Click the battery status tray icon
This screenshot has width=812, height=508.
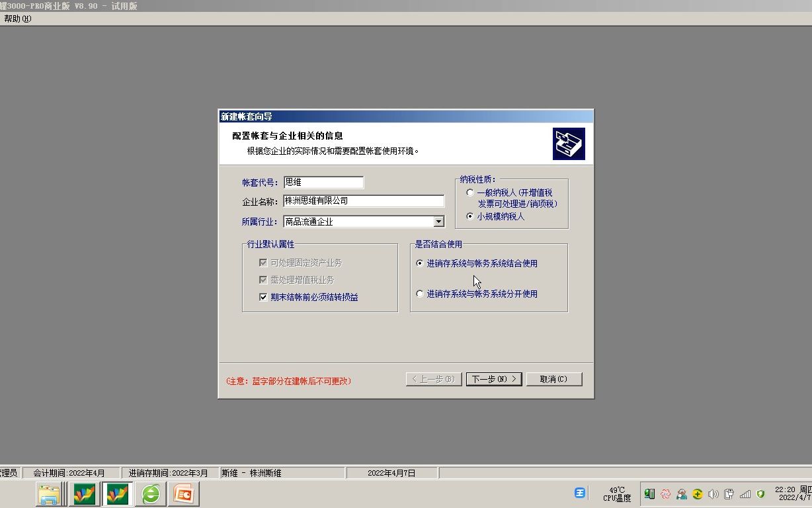[650, 493]
